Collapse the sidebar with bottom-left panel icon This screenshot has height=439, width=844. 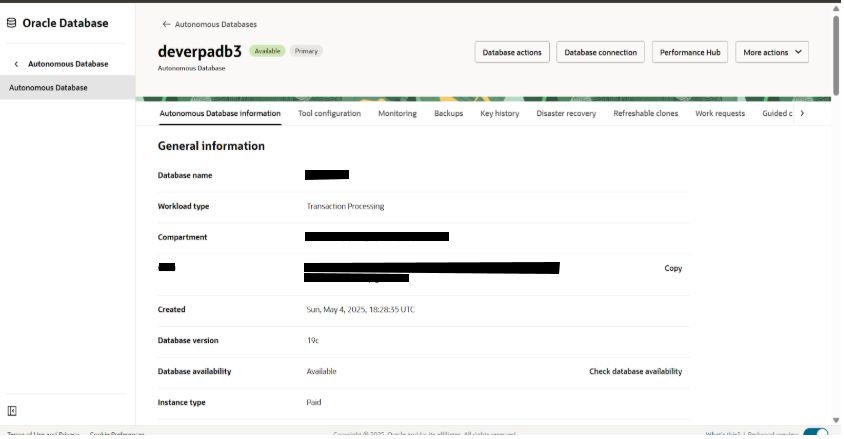coord(12,410)
